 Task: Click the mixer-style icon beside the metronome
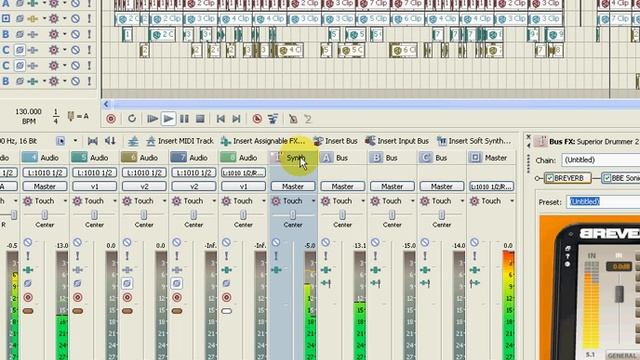pyautogui.click(x=273, y=119)
